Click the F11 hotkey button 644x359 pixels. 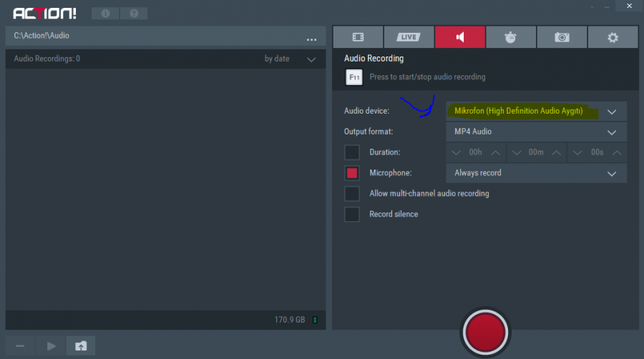354,77
